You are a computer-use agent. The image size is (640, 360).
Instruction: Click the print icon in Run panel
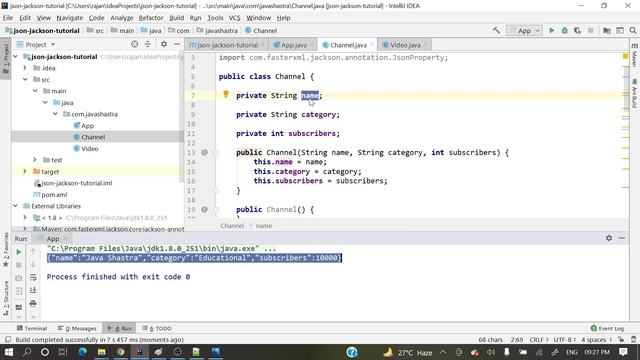coord(33,303)
